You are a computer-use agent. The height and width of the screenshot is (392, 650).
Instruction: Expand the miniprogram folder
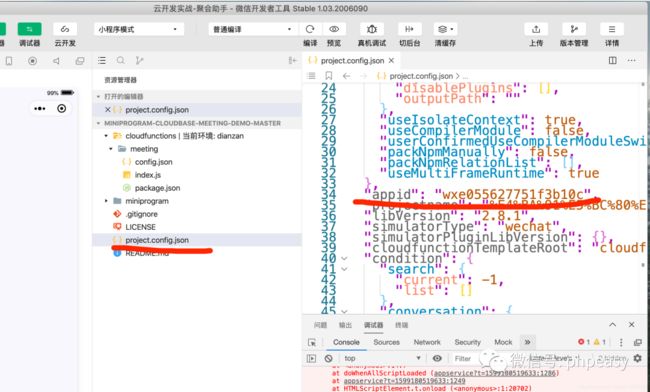click(106, 201)
